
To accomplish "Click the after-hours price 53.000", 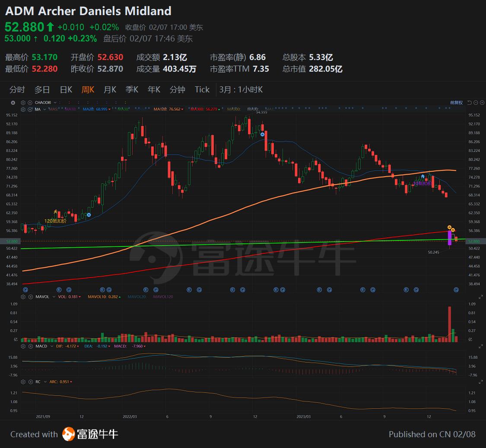I will coord(17,38).
